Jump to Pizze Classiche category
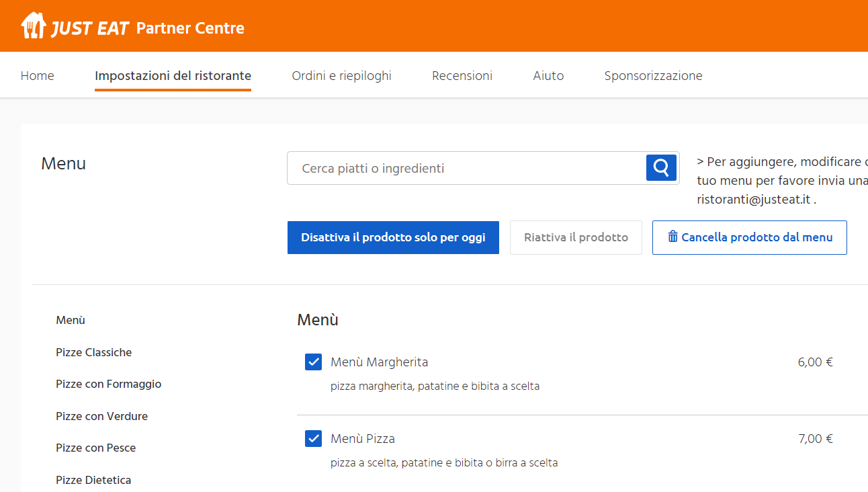Image resolution: width=868 pixels, height=492 pixels. tap(93, 352)
